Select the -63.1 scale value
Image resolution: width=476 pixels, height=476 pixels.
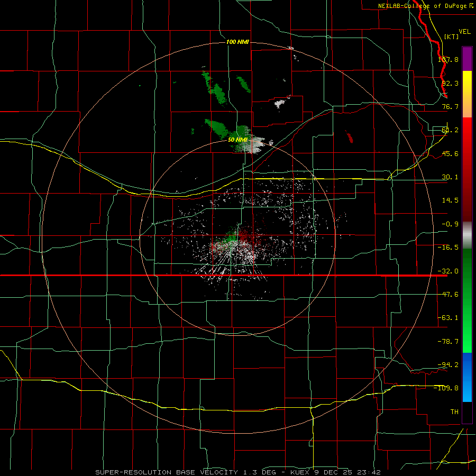pos(448,318)
